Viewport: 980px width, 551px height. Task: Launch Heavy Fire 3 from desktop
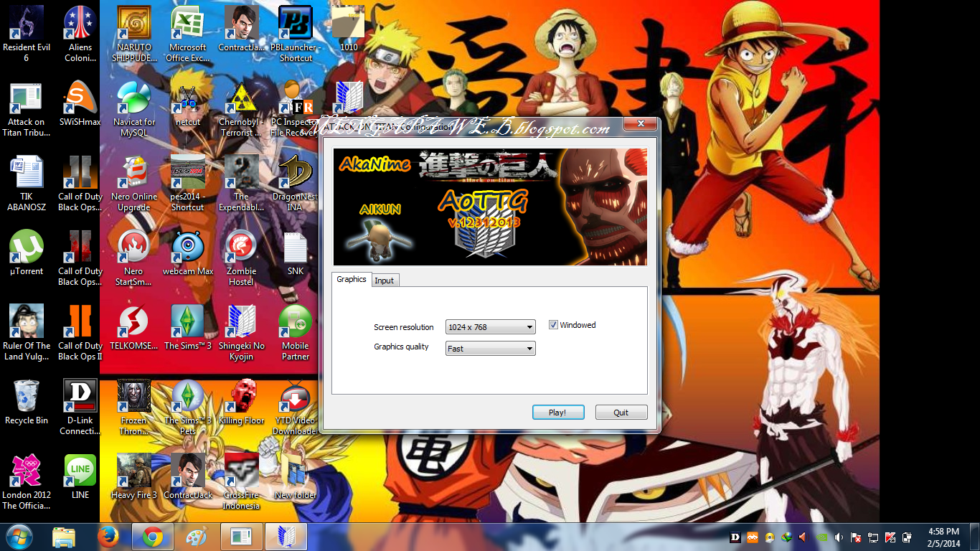click(x=134, y=477)
